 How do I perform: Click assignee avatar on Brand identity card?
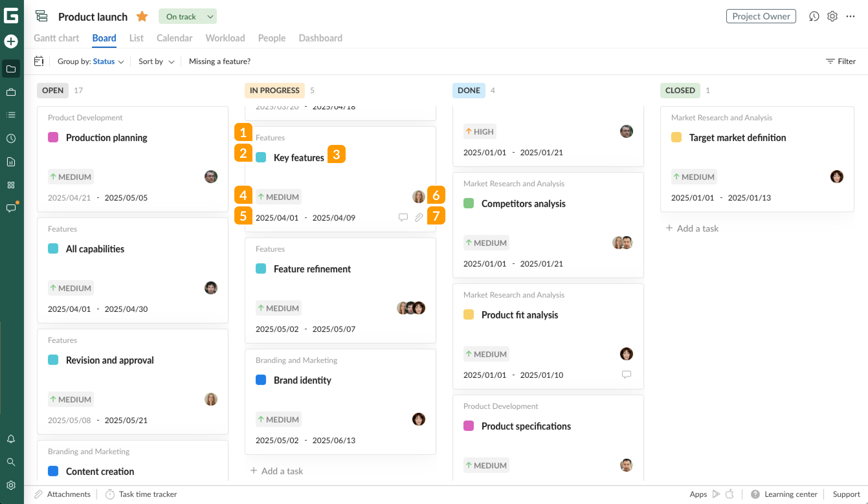point(418,419)
